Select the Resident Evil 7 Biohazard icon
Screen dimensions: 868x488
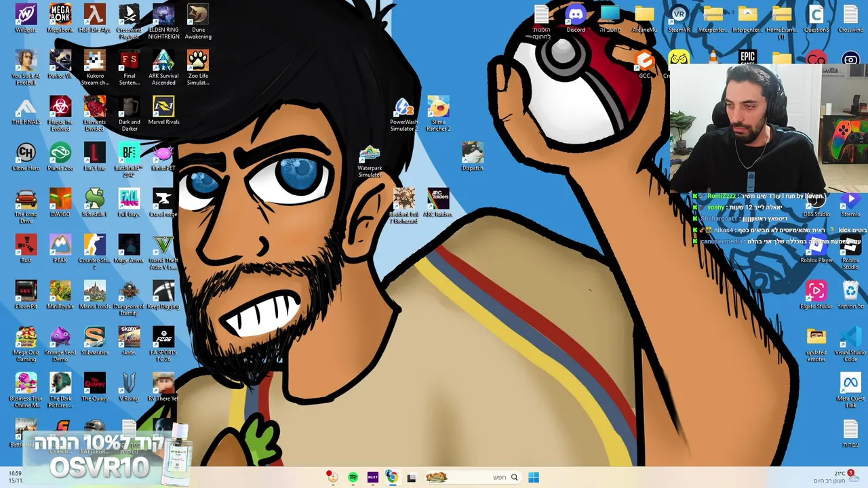click(x=403, y=206)
